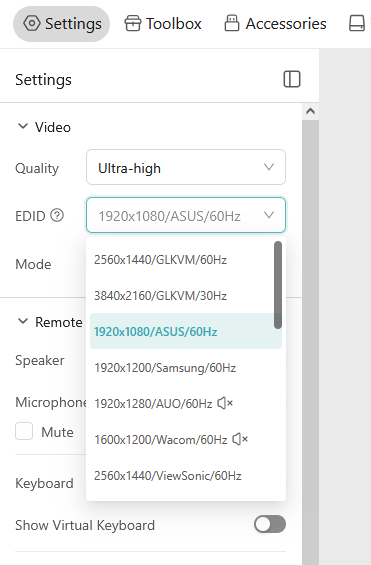Click the Toolbox chest icon
Viewport: 371px width, 565px height.
(x=133, y=24)
